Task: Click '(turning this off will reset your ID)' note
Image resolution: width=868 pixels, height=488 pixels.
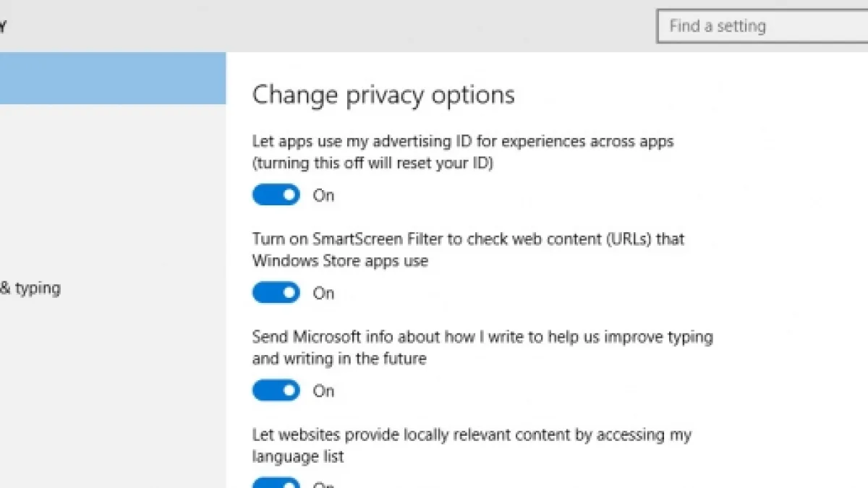Action: point(373,163)
